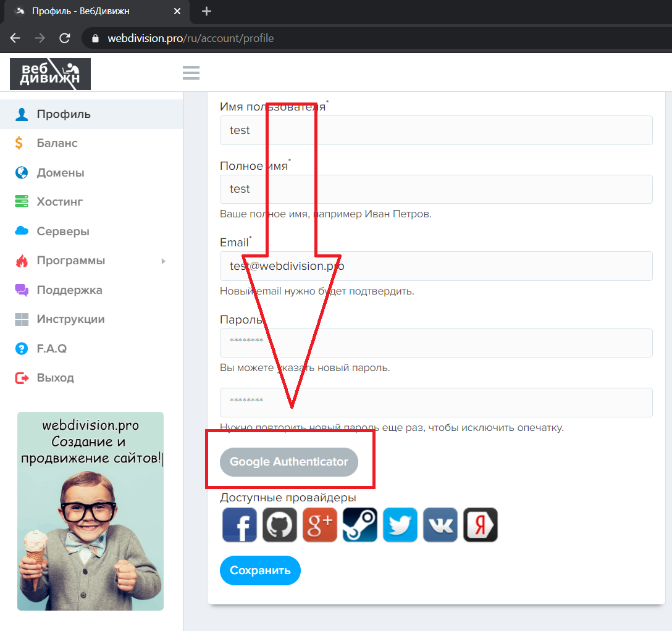Click the Facebook provider icon
This screenshot has height=631, width=672.
(239, 525)
